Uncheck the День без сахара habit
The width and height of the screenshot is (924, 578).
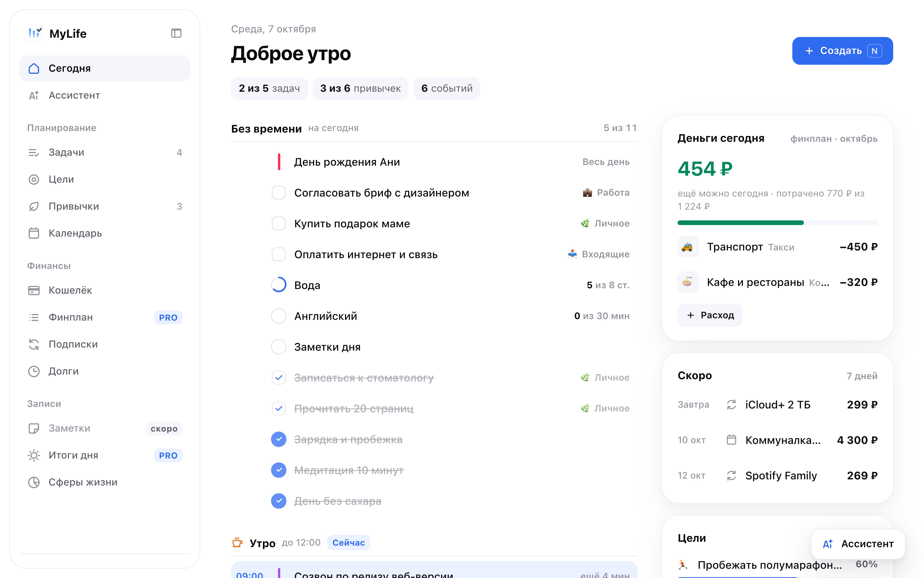279,501
